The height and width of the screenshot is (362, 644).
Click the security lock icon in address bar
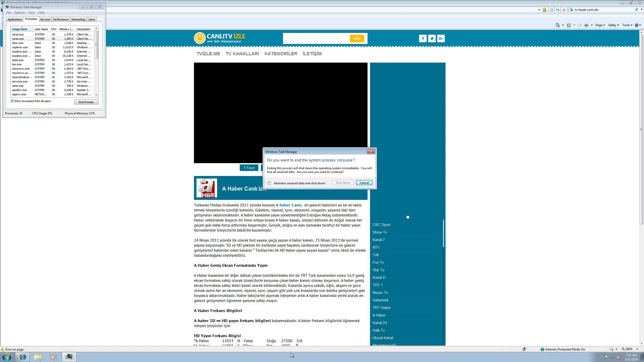pyautogui.click(x=544, y=10)
